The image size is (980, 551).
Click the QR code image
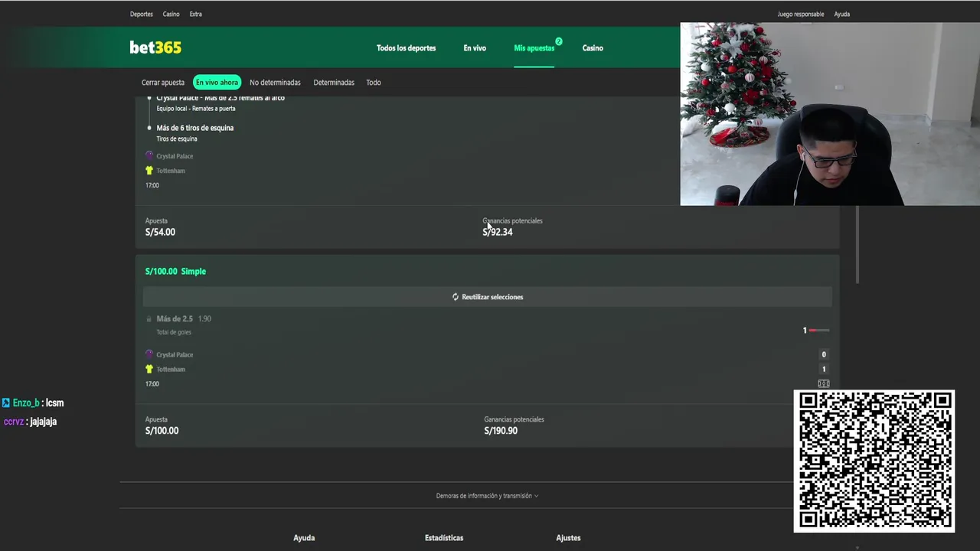pyautogui.click(x=874, y=461)
